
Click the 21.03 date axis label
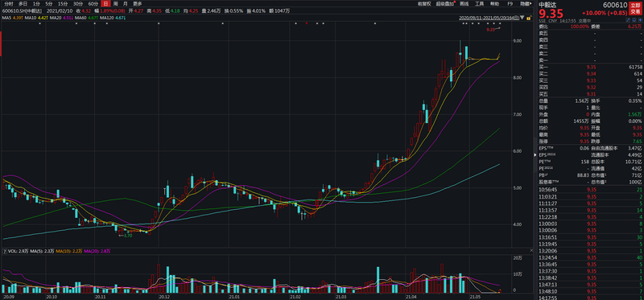point(341,296)
